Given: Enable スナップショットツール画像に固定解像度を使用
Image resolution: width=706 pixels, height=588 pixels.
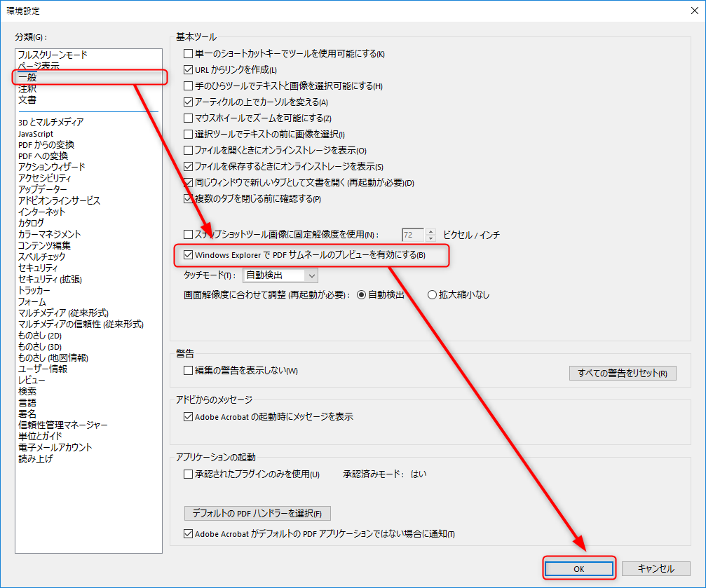Looking at the screenshot, I should pyautogui.click(x=188, y=234).
